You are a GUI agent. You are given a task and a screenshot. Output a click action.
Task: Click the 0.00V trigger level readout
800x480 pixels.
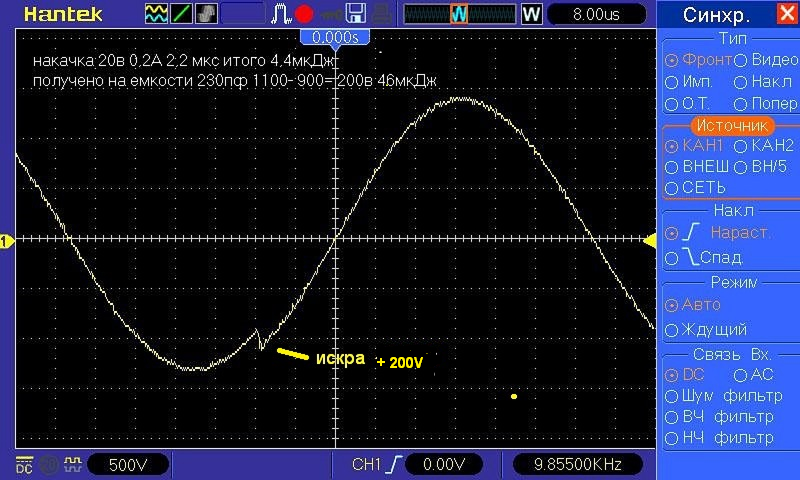pyautogui.click(x=444, y=465)
